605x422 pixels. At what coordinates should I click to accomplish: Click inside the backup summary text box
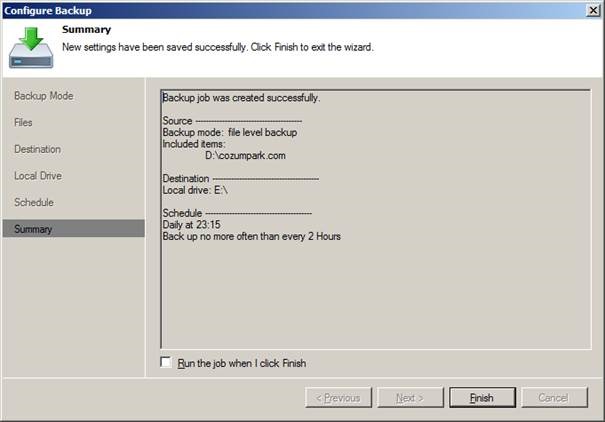point(376,220)
